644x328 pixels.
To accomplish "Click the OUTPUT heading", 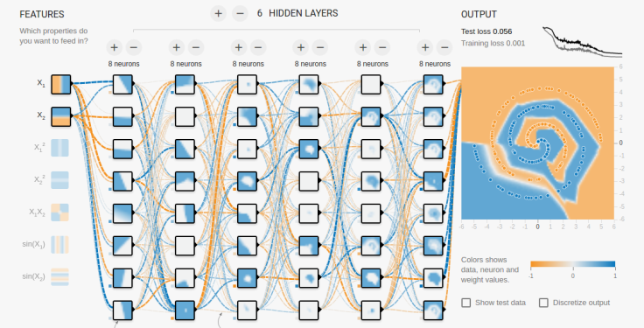I will tap(479, 14).
